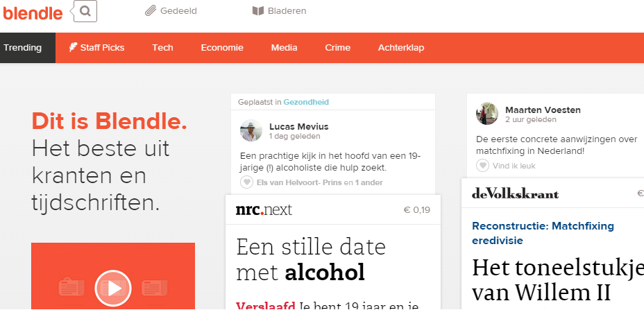Click the Blendle logo

pos(33,12)
